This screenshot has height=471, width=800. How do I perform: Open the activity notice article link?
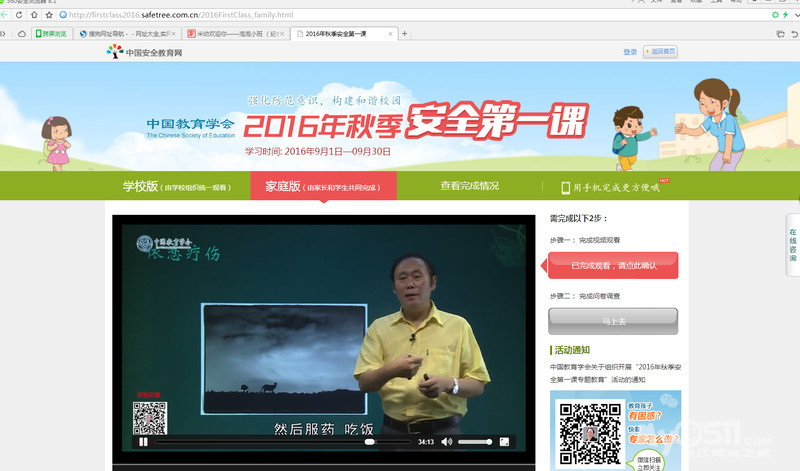click(x=612, y=373)
